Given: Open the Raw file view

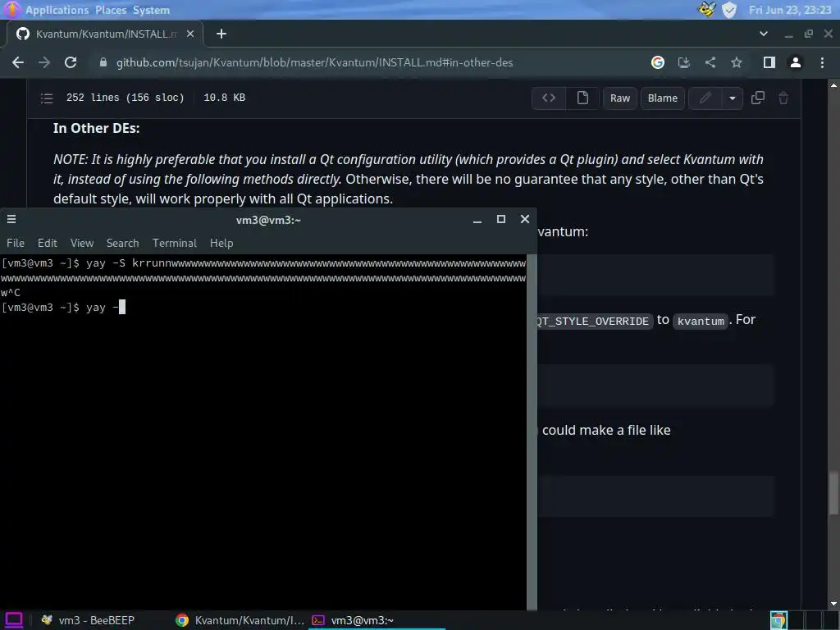Looking at the screenshot, I should [620, 98].
